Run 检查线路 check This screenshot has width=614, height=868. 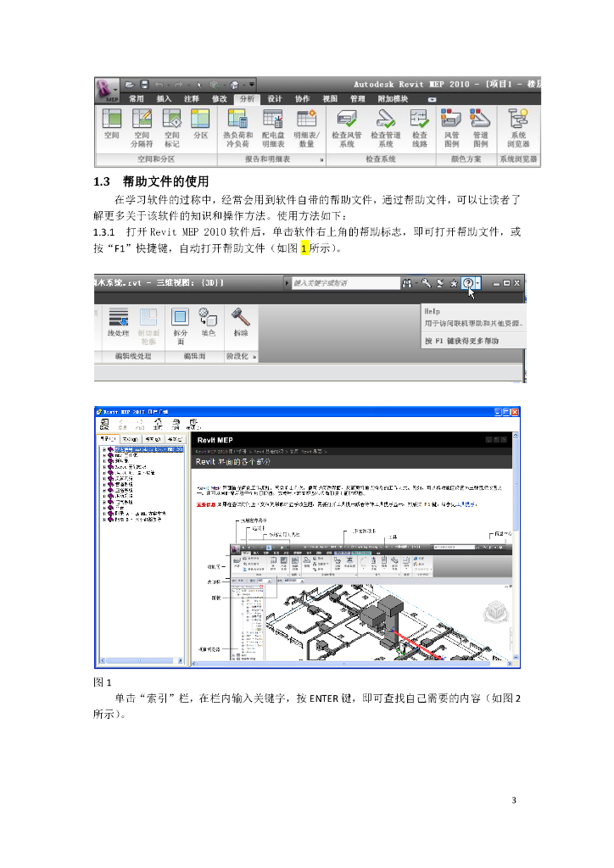tap(419, 129)
